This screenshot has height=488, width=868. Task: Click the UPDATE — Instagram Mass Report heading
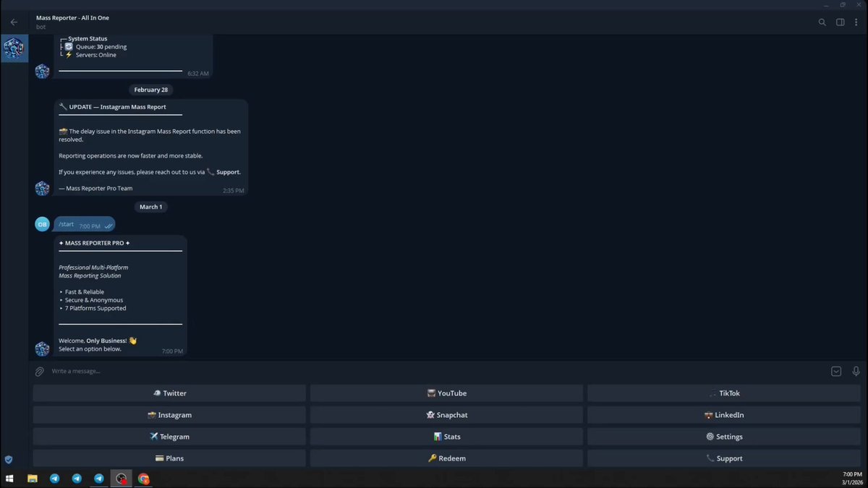tap(118, 107)
